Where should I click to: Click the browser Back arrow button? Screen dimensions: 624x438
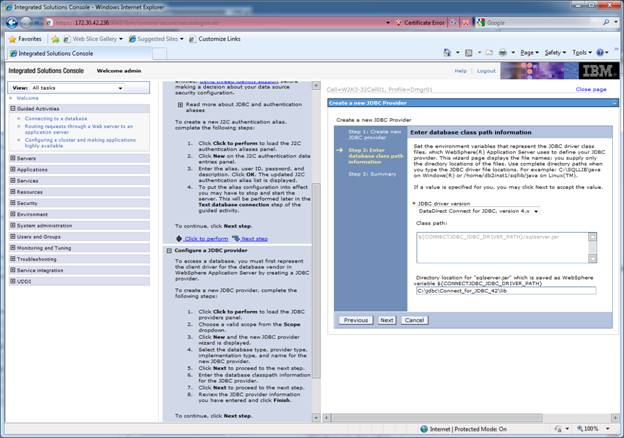tap(12, 21)
